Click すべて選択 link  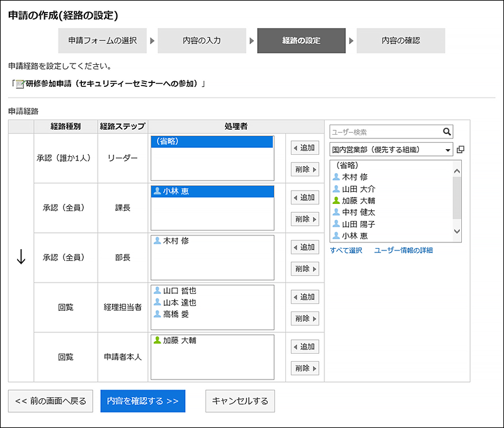(346, 251)
